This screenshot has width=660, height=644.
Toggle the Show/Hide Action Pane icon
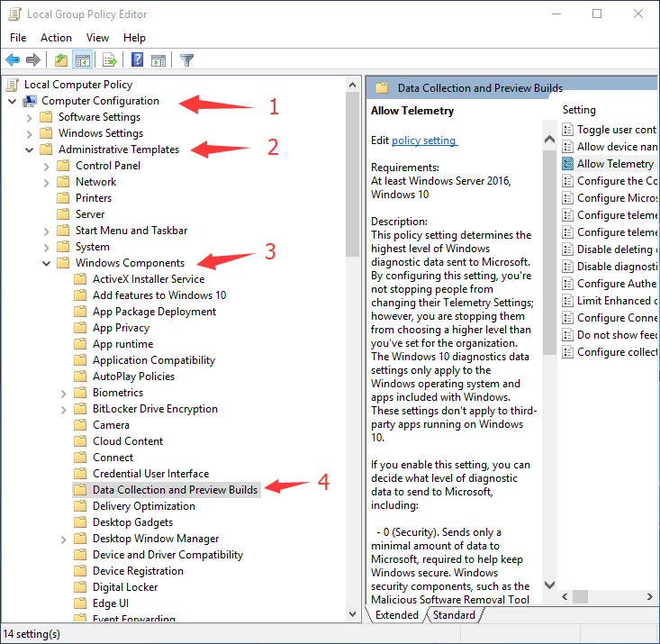158,60
